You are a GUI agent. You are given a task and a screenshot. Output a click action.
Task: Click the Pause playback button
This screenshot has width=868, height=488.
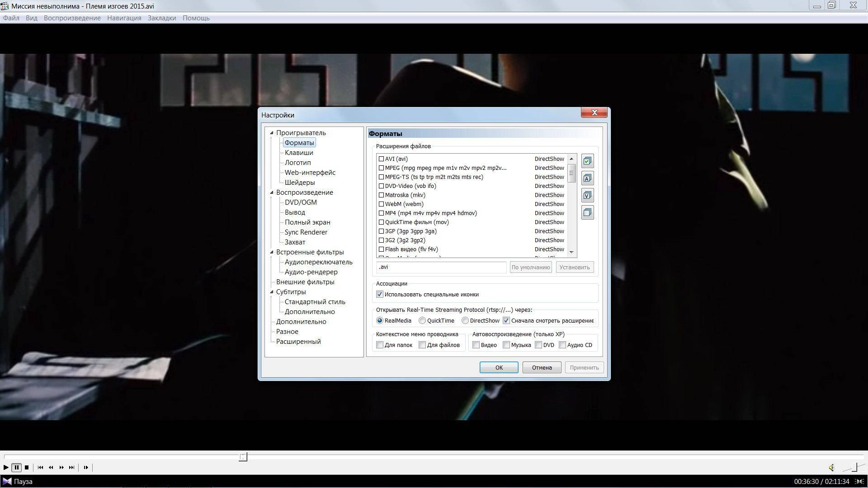pyautogui.click(x=16, y=468)
